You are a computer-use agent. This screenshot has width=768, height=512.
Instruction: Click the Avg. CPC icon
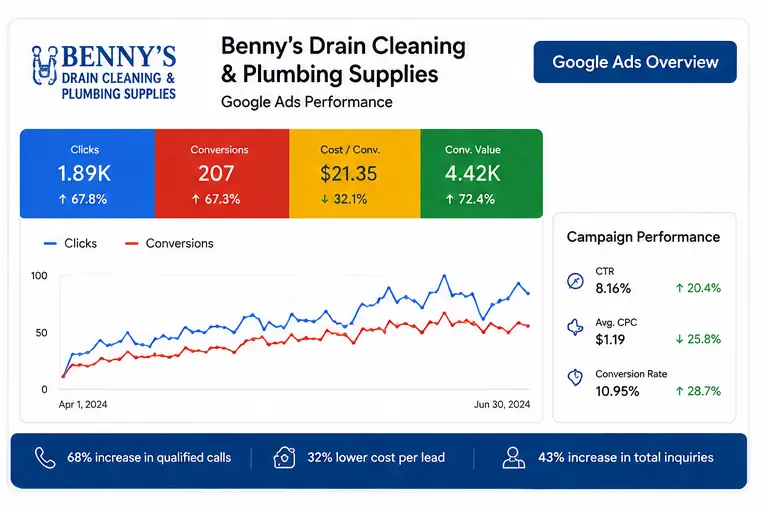(575, 327)
